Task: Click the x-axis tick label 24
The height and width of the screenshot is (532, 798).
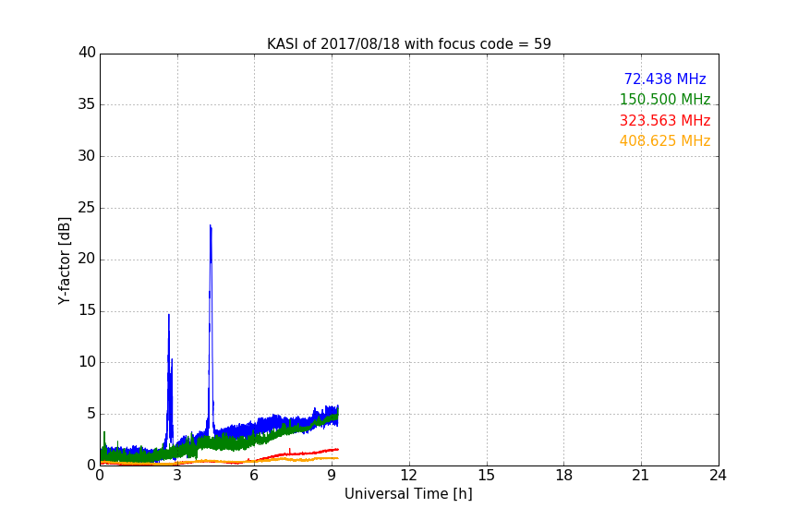Action: tap(718, 476)
